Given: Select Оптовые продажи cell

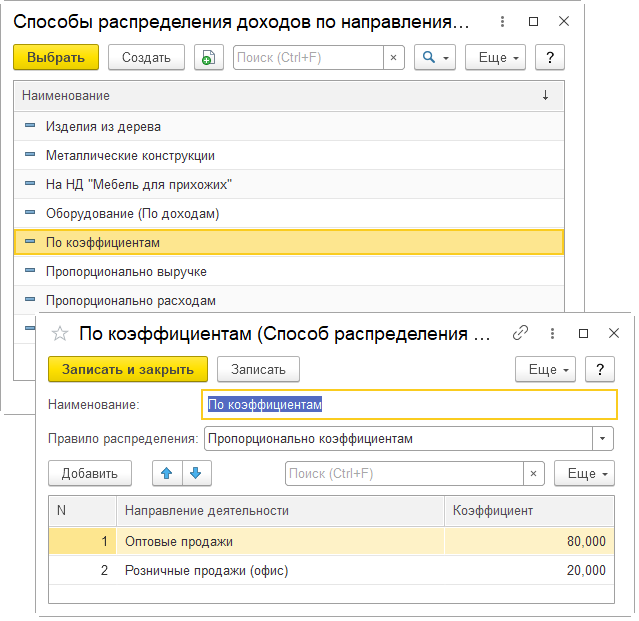Looking at the screenshot, I should click(280, 541).
